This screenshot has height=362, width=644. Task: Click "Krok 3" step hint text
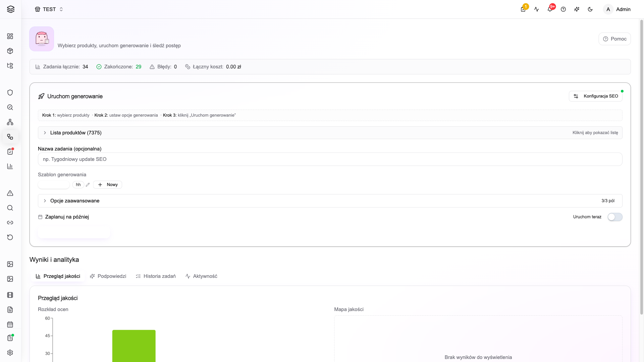tap(199, 115)
